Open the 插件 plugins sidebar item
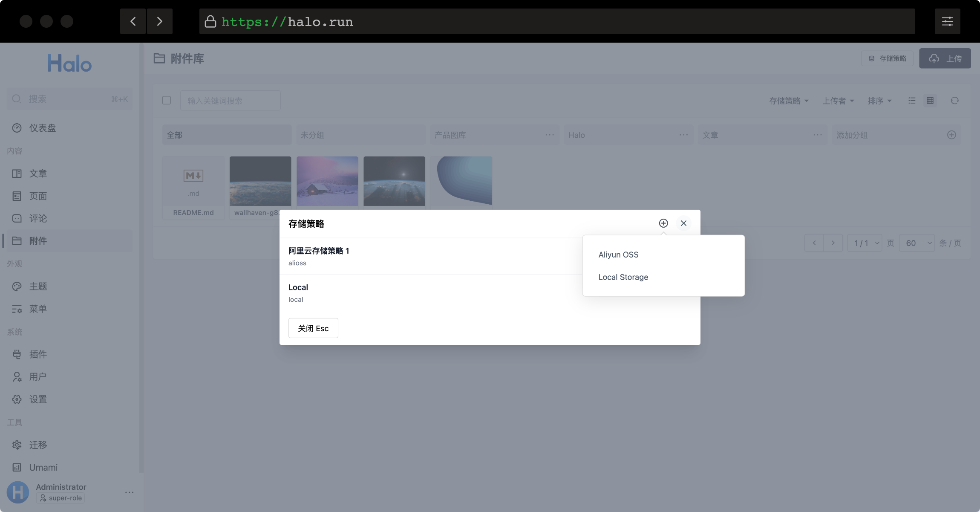Screen dimensions: 980x512 point(38,354)
